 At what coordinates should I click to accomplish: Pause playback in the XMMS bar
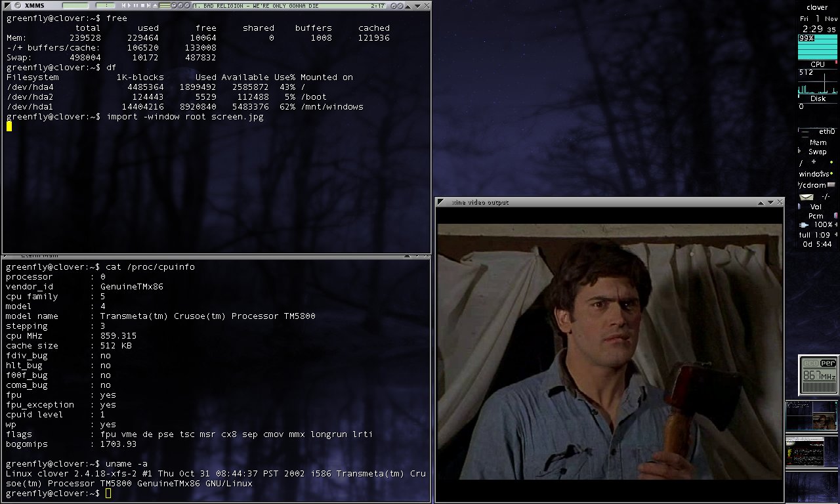136,5
